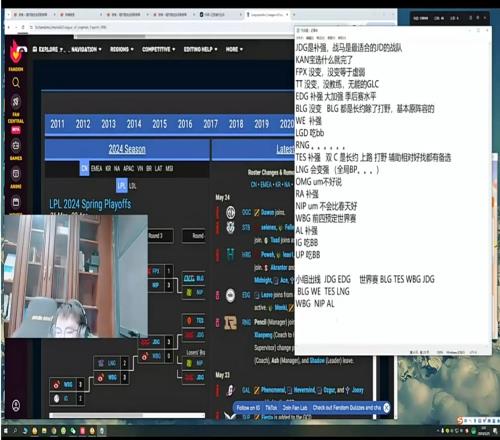
Task: Click 'Join Fan Lab' in the banner
Action: [295, 408]
